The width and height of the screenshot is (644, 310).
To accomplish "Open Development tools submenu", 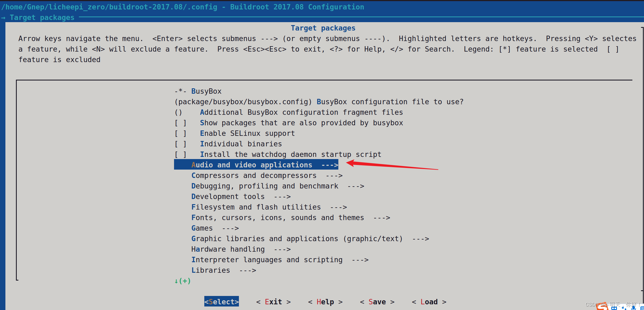I will pyautogui.click(x=241, y=197).
